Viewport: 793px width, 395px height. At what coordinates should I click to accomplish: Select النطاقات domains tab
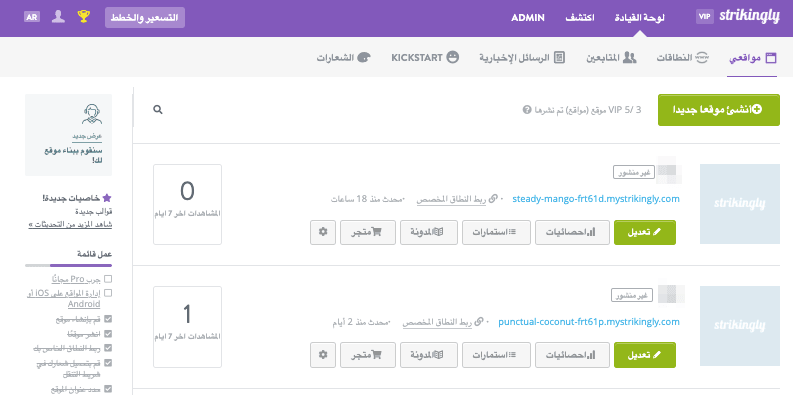[x=683, y=58]
